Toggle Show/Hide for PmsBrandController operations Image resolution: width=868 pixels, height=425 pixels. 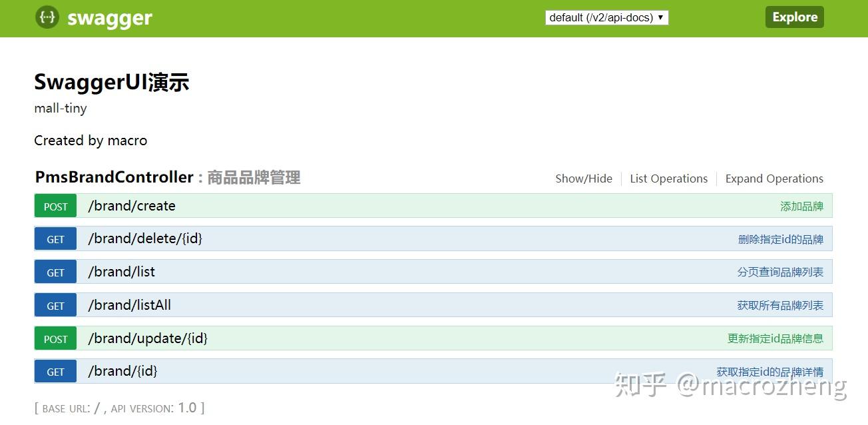584,179
